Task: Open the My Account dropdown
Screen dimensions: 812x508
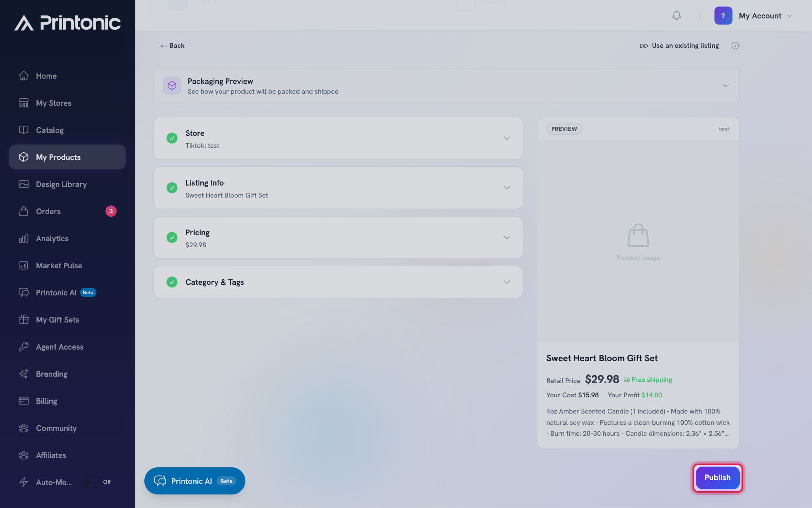Action: tap(765, 16)
